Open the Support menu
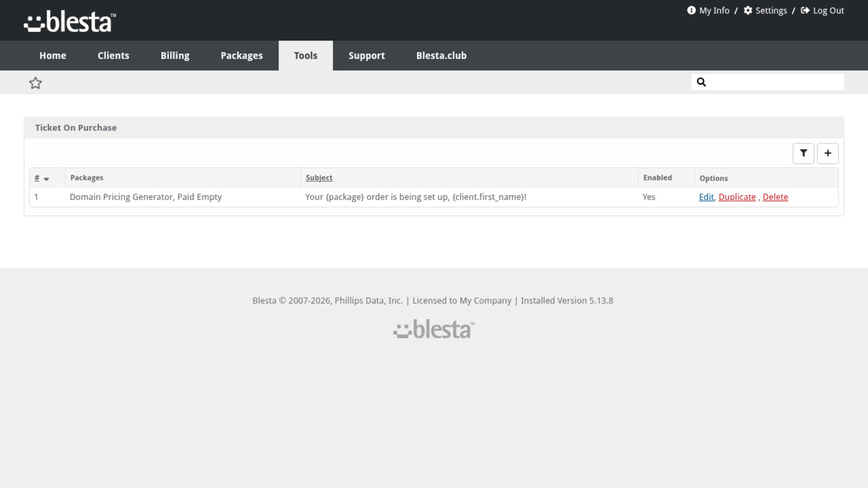The image size is (868, 488). [367, 56]
